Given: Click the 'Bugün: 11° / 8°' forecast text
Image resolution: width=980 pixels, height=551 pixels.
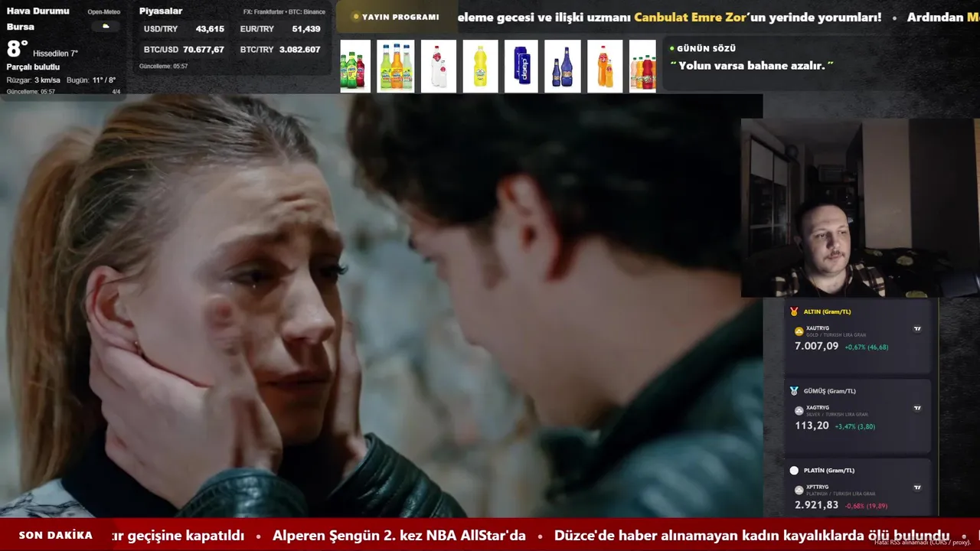Looking at the screenshot, I should point(91,80).
